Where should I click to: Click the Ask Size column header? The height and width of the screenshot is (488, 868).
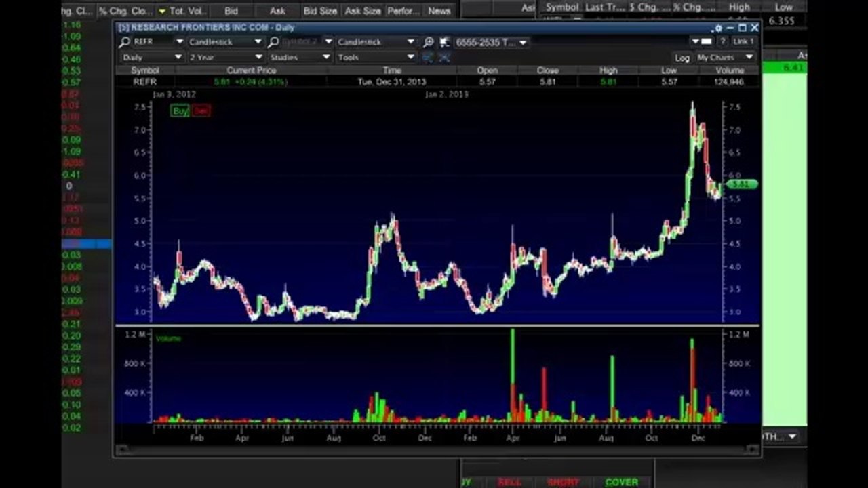(363, 11)
